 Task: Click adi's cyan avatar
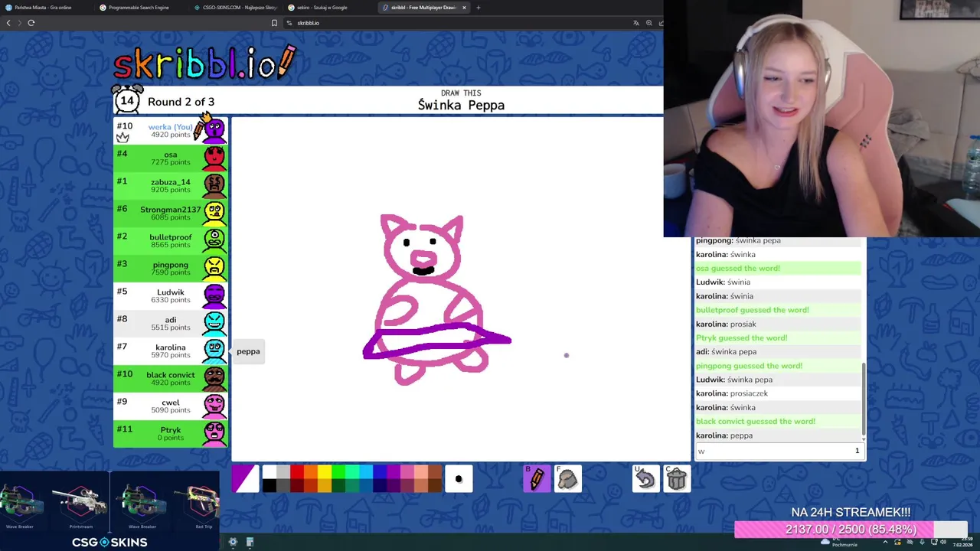214,323
